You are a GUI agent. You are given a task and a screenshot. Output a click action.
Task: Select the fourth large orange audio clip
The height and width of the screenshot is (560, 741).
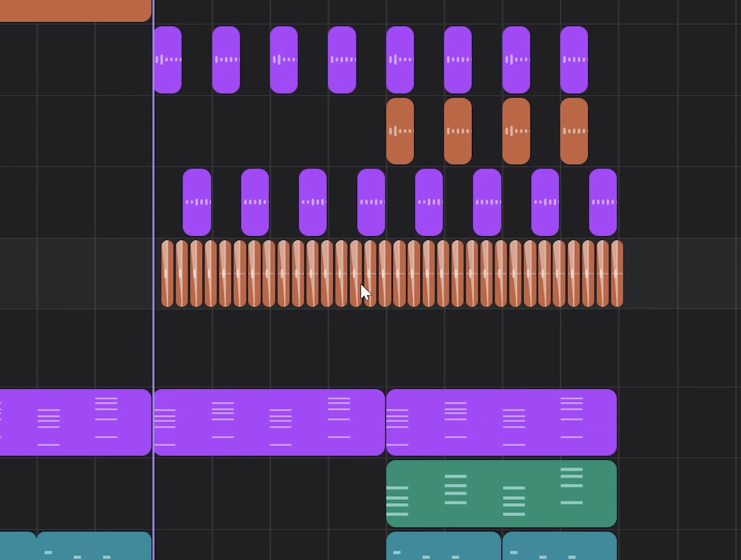pyautogui.click(x=574, y=131)
